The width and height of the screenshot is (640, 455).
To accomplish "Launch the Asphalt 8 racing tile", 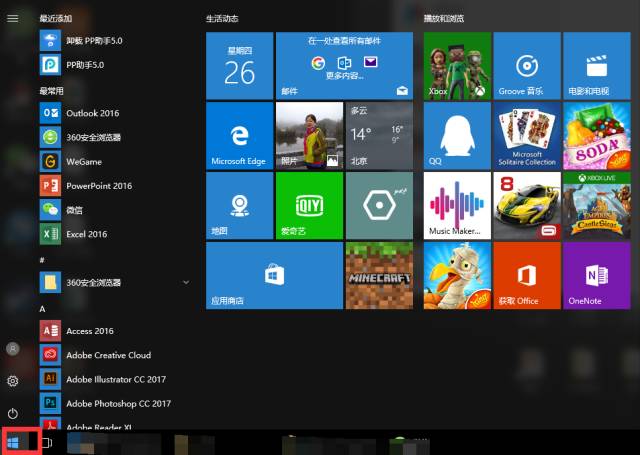I will pos(527,206).
